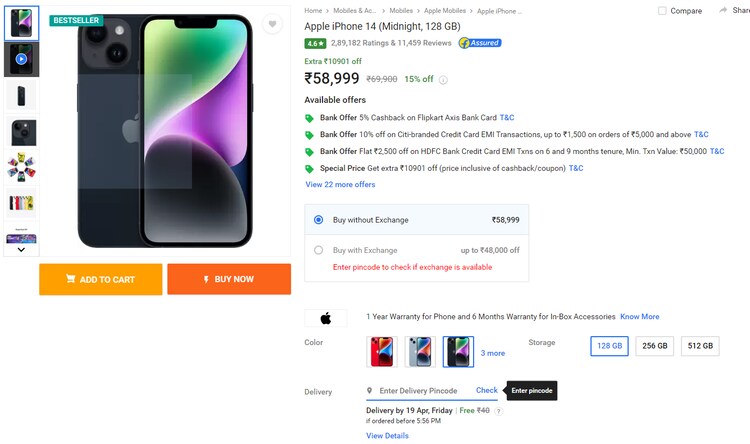This screenshot has width=750, height=444.
Task: Tick the Compare checkbox
Action: tap(662, 11)
